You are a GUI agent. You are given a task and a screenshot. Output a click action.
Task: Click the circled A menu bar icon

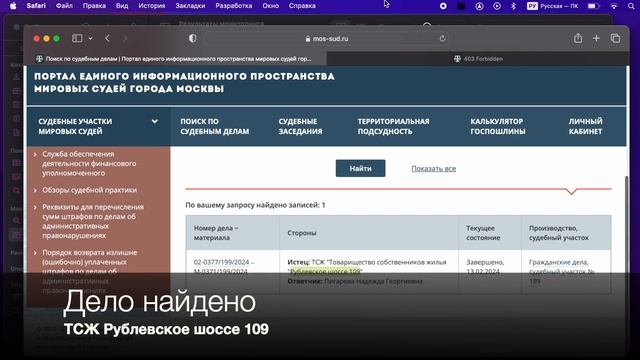tap(480, 6)
